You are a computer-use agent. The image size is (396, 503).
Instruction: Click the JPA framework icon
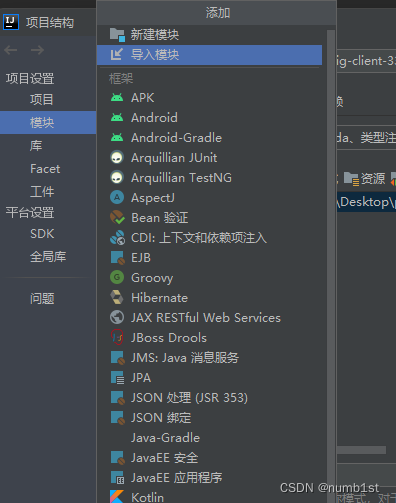click(117, 378)
